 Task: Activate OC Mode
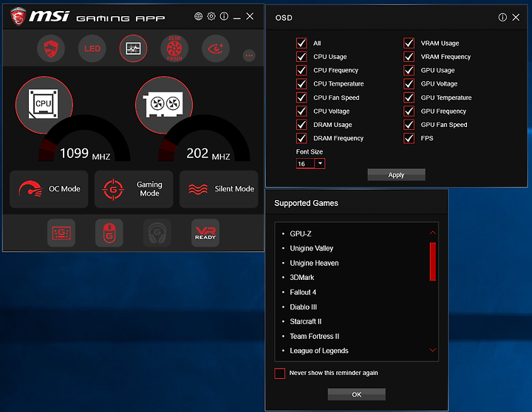pos(49,189)
